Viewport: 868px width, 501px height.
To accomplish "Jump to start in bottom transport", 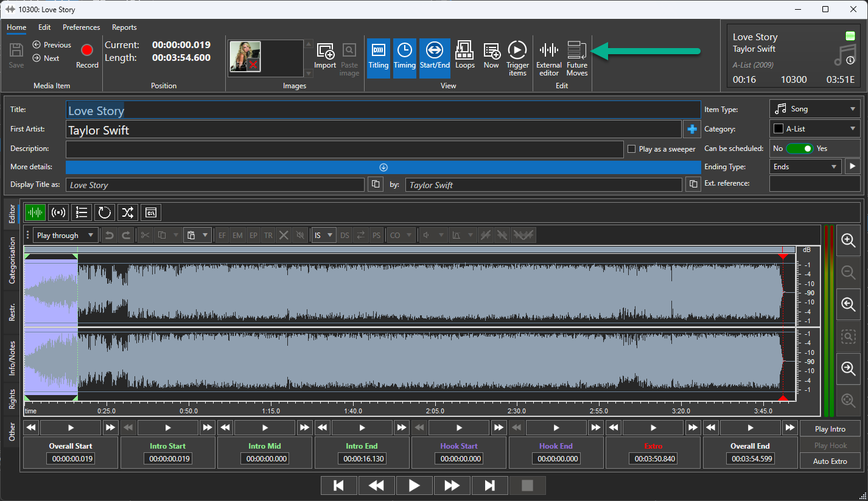I will click(x=339, y=485).
